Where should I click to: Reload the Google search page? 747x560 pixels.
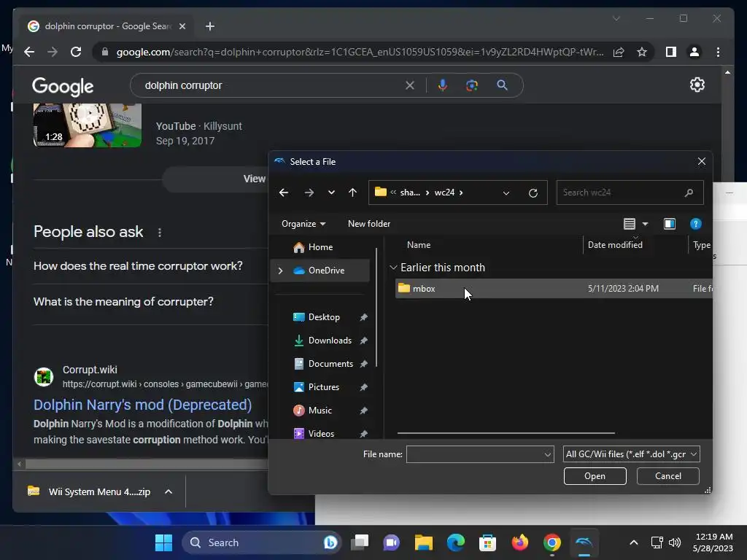(76, 52)
